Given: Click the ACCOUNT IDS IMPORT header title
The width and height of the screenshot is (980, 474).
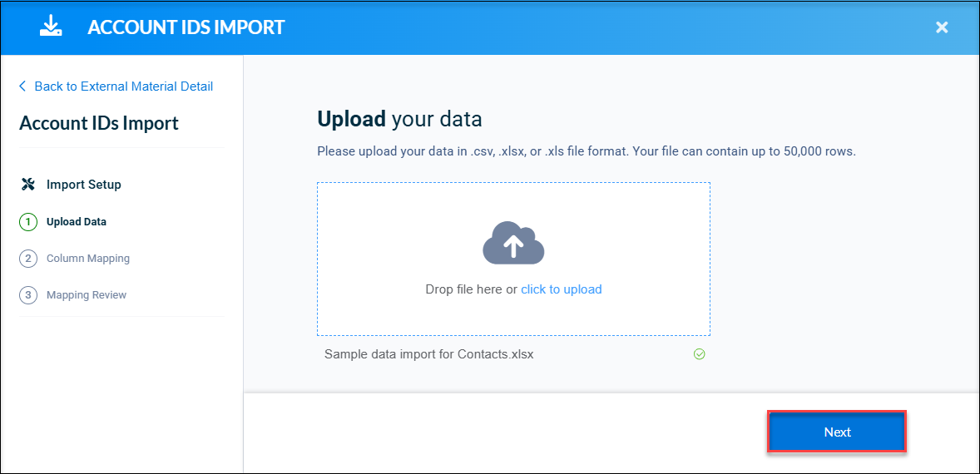Looking at the screenshot, I should pyautogui.click(x=186, y=27).
